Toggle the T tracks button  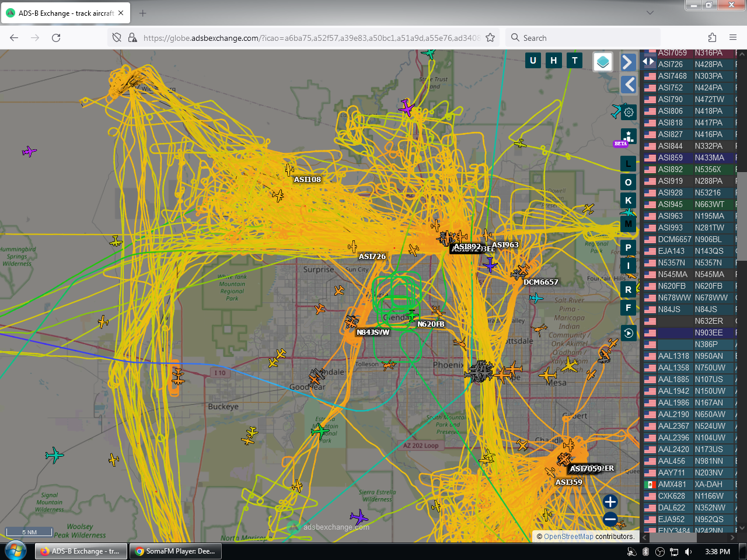(x=575, y=60)
